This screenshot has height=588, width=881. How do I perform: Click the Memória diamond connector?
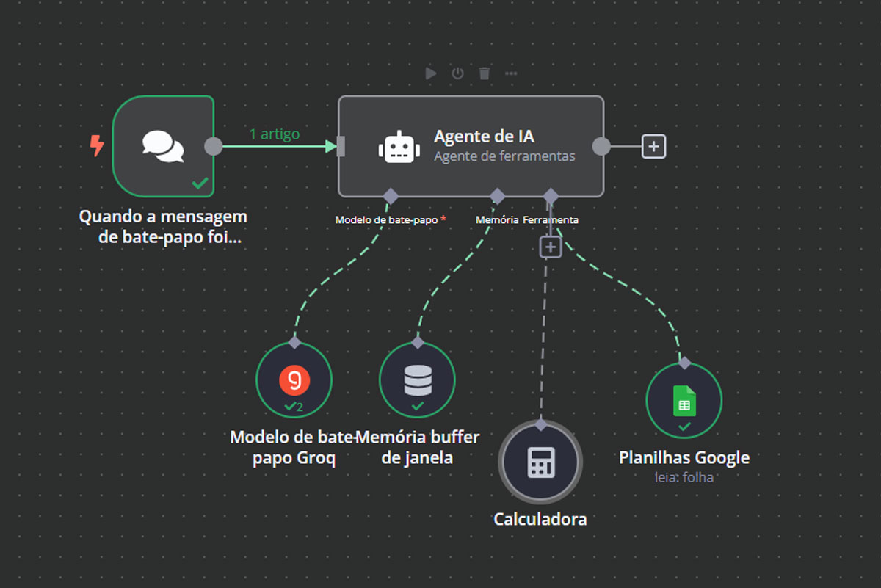pyautogui.click(x=497, y=196)
